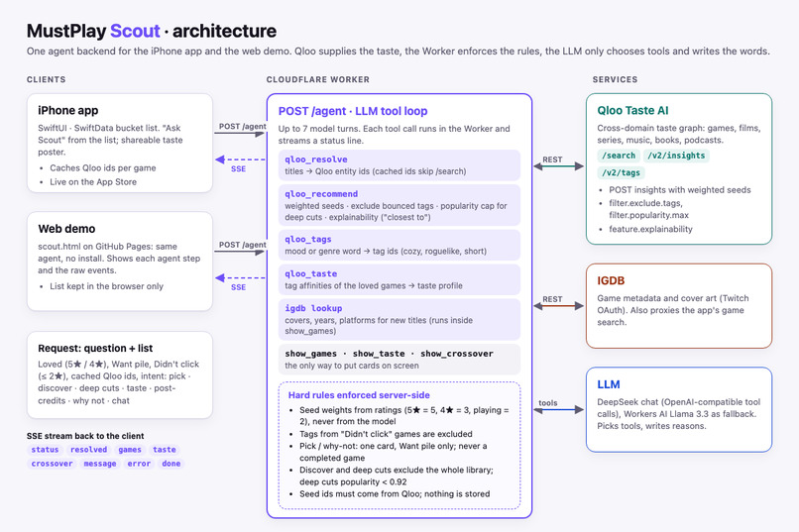Click "SSE stream back to the client" label
Screen dimensions: 799x532
coord(85,436)
